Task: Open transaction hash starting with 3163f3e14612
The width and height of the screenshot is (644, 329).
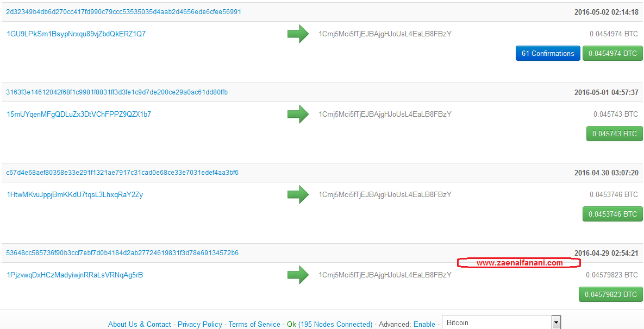Action: coord(117,92)
